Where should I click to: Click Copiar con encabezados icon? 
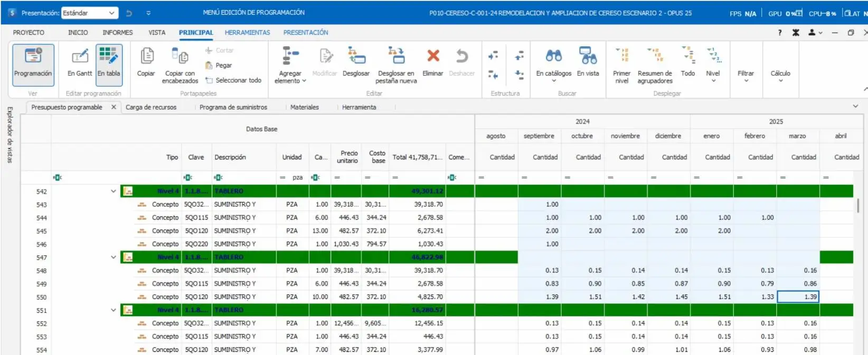pyautogui.click(x=180, y=56)
